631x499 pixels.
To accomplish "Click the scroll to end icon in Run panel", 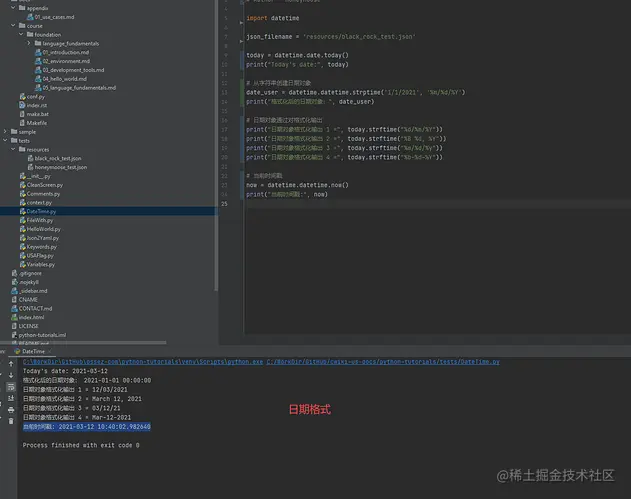I will tap(11, 398).
